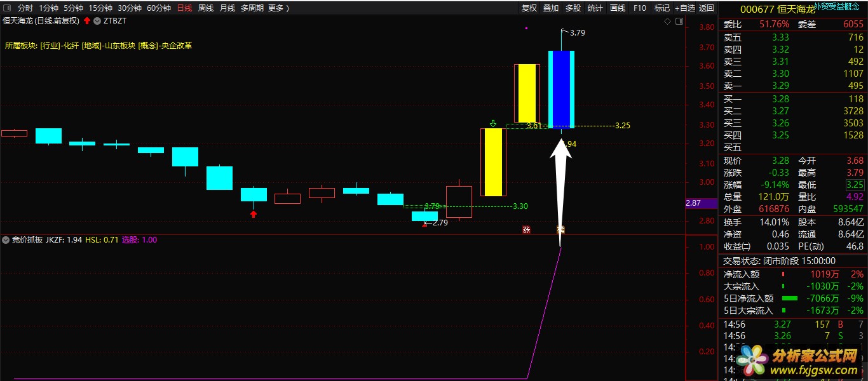Click the highlighted 最低 3.25 value
The height and width of the screenshot is (381, 868).
855,185
